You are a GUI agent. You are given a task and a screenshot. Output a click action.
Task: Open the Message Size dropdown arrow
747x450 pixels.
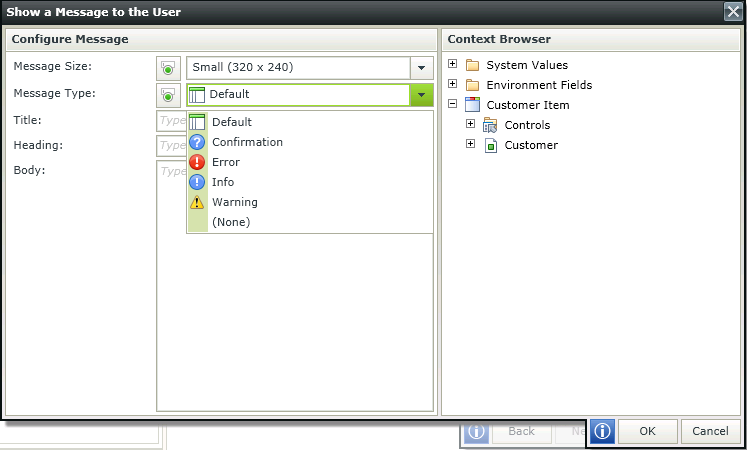click(422, 68)
